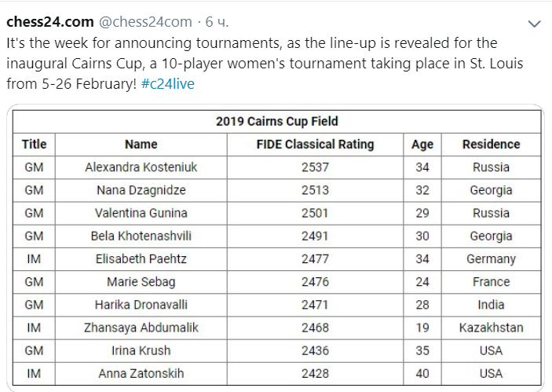This screenshot has height=392, width=552.
Task: Click the Kazakhstan residence cell
Action: tap(491, 328)
